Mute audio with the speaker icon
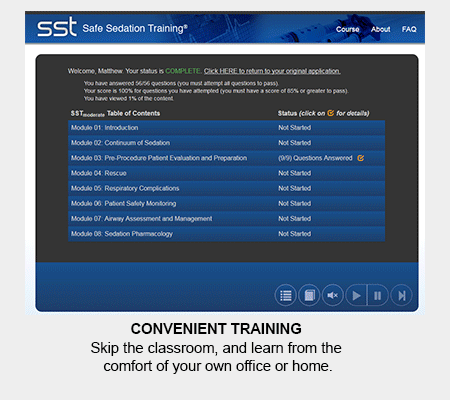 (332, 295)
